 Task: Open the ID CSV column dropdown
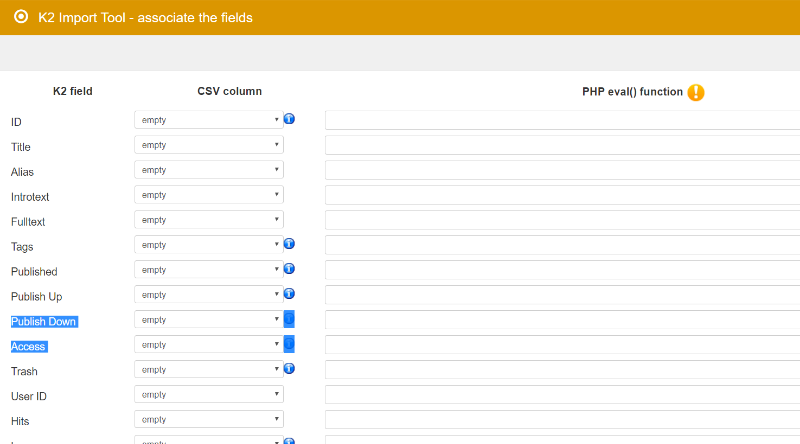click(209, 120)
